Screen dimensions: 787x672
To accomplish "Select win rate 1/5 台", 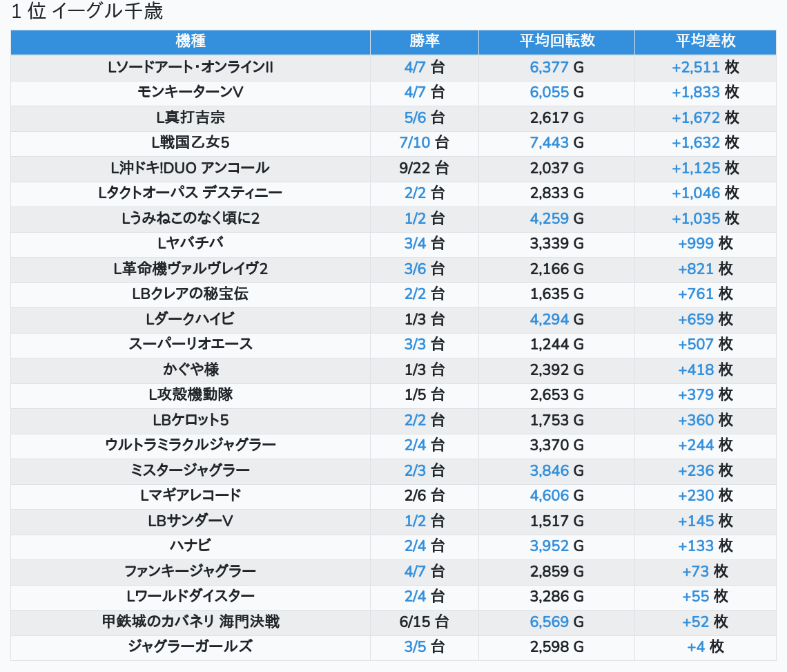I will click(424, 395).
